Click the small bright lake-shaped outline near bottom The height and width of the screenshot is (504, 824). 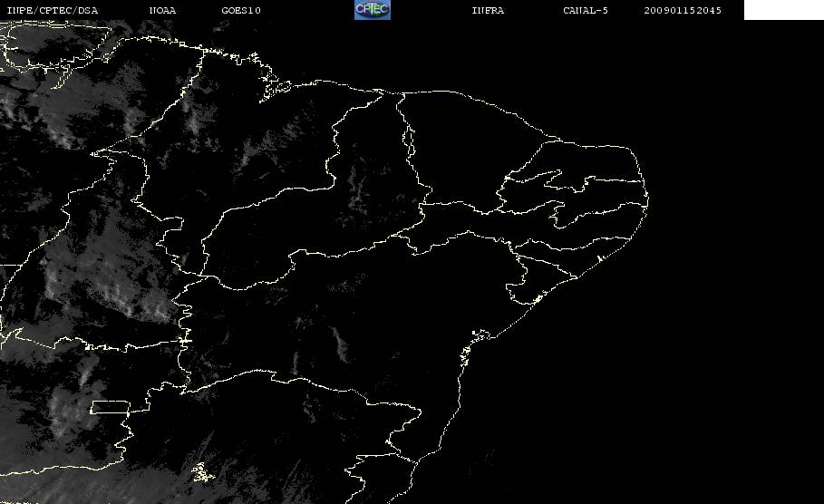[x=202, y=472]
